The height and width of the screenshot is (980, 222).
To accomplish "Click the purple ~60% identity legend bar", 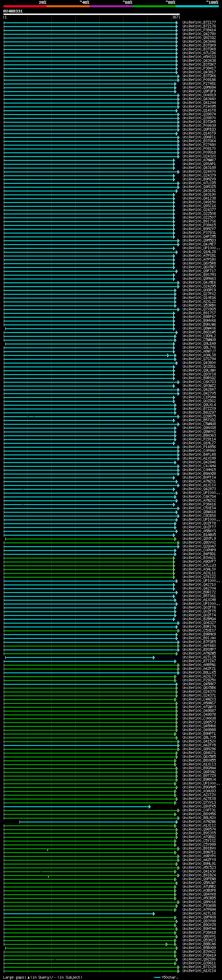I will [x=111, y=6].
